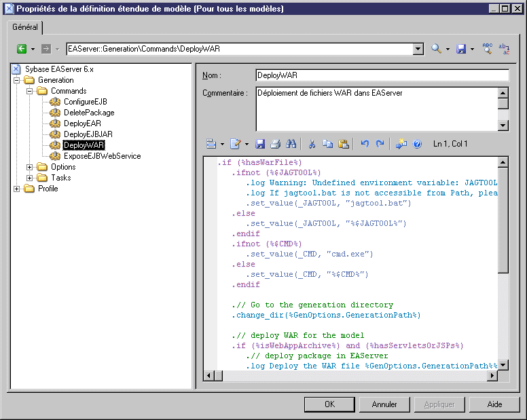This screenshot has width=527, height=420.
Task: Select the ConfigureEJB command
Action: [x=86, y=102]
